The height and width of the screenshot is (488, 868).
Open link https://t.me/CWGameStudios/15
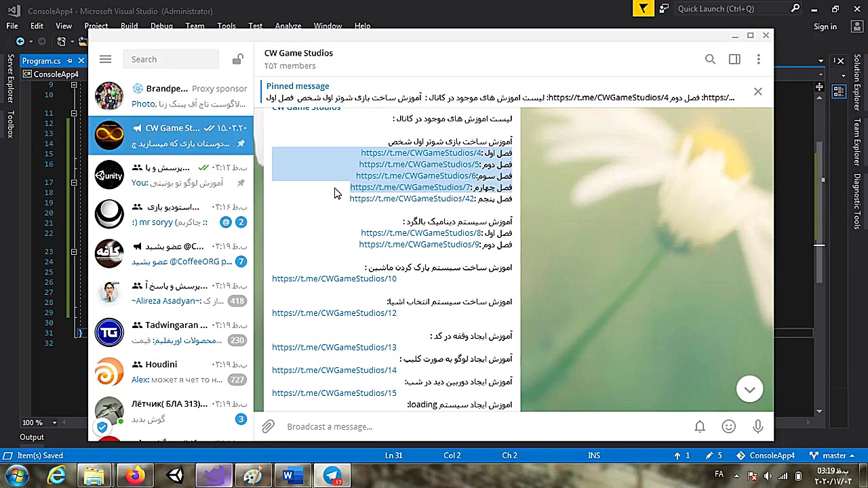[x=334, y=393]
